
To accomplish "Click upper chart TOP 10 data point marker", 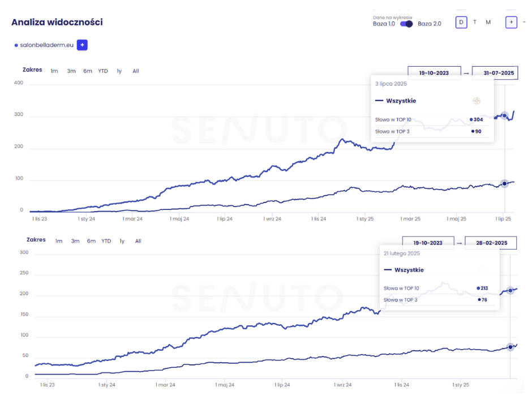I will point(504,116).
